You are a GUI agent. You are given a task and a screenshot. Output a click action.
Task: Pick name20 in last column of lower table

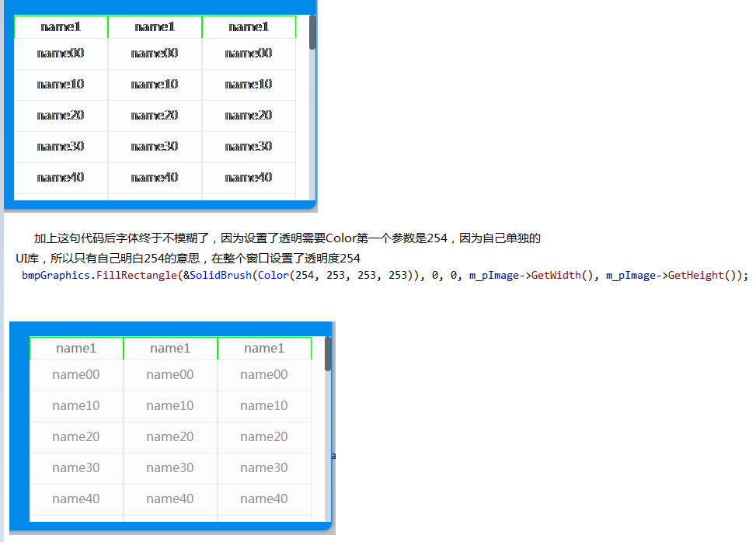point(264,437)
